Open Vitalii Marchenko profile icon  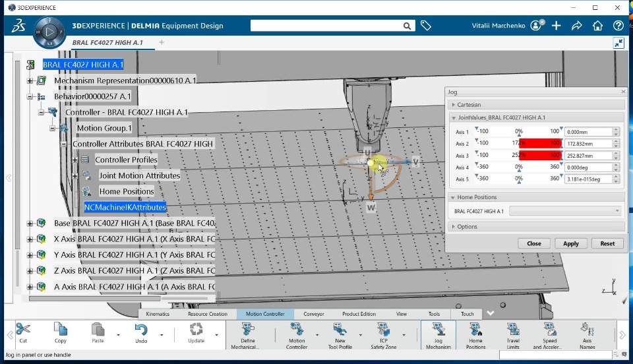point(537,26)
